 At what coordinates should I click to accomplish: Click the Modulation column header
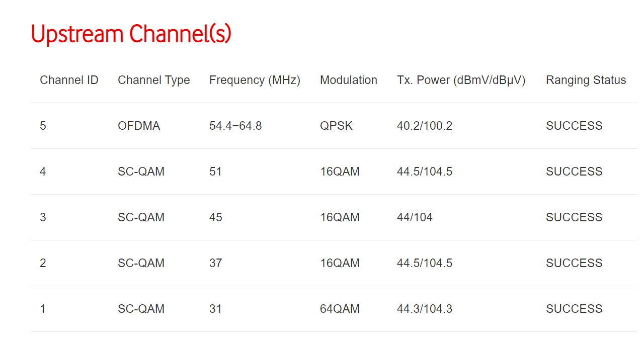point(348,80)
